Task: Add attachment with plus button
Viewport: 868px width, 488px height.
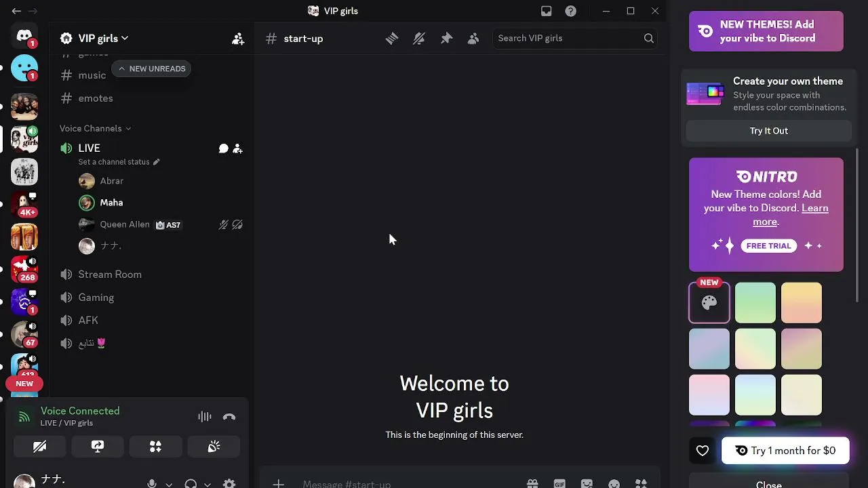Action: (278, 484)
